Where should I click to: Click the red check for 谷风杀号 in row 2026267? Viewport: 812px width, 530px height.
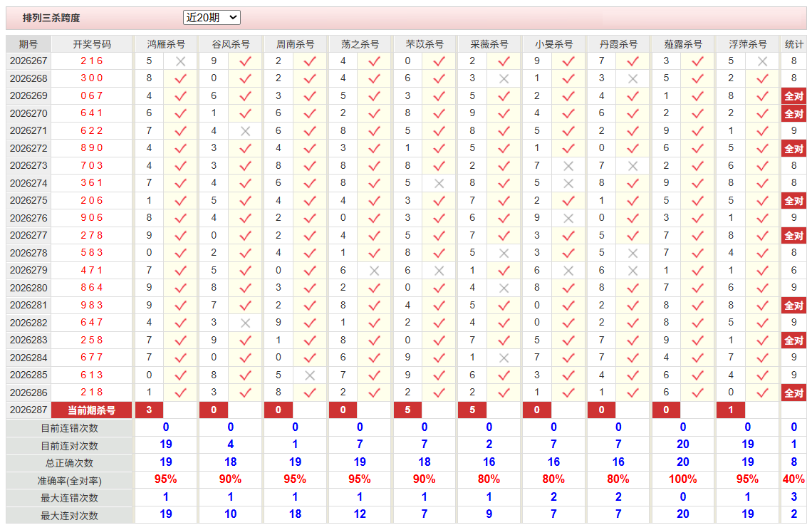click(x=246, y=61)
